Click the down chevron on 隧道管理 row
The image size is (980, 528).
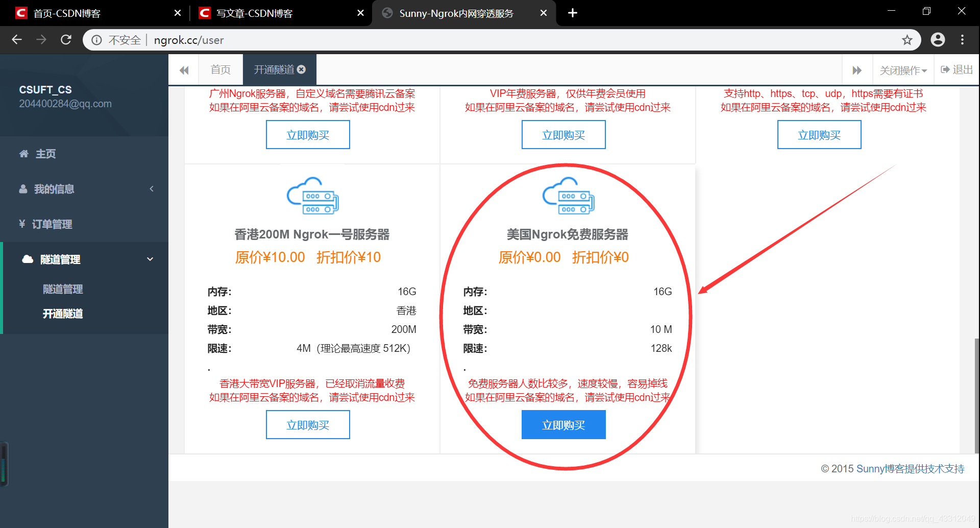coord(150,259)
